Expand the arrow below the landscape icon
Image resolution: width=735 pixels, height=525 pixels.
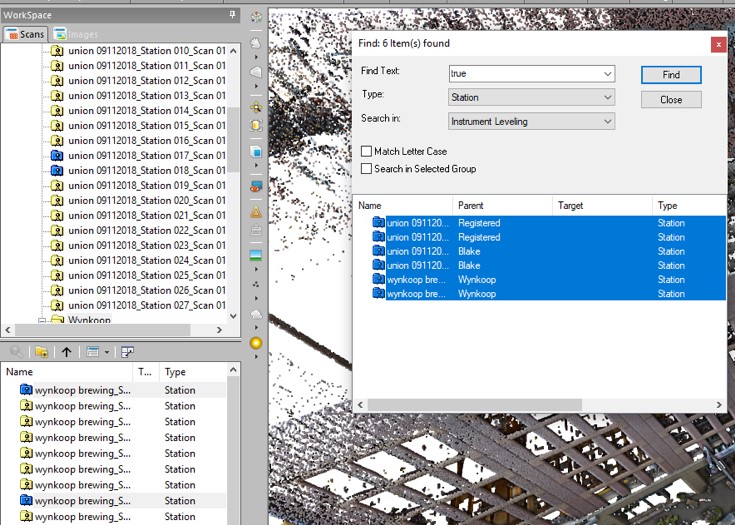coord(256,270)
